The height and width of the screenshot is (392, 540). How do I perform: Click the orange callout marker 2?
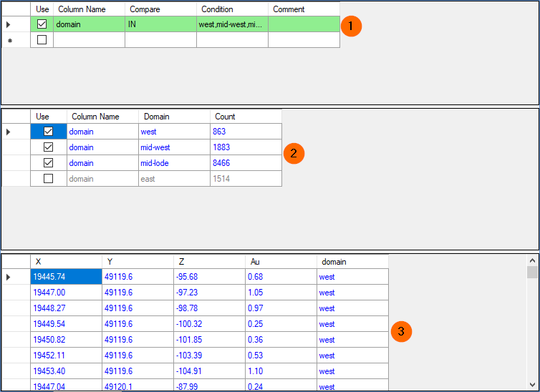point(294,153)
